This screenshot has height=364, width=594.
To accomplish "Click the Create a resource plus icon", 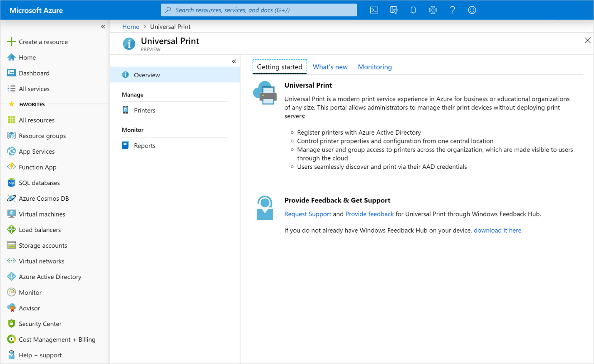I will tap(11, 42).
